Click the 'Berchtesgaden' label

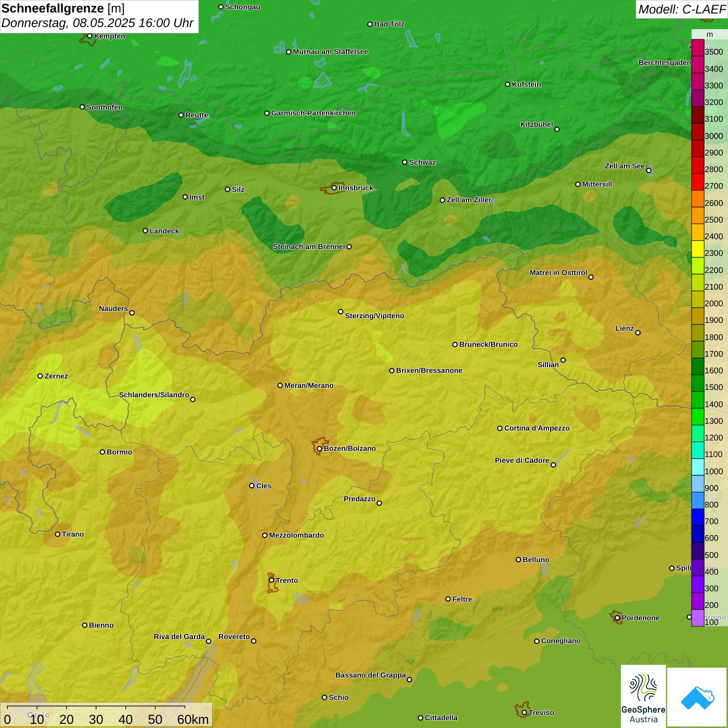pyautogui.click(x=665, y=62)
